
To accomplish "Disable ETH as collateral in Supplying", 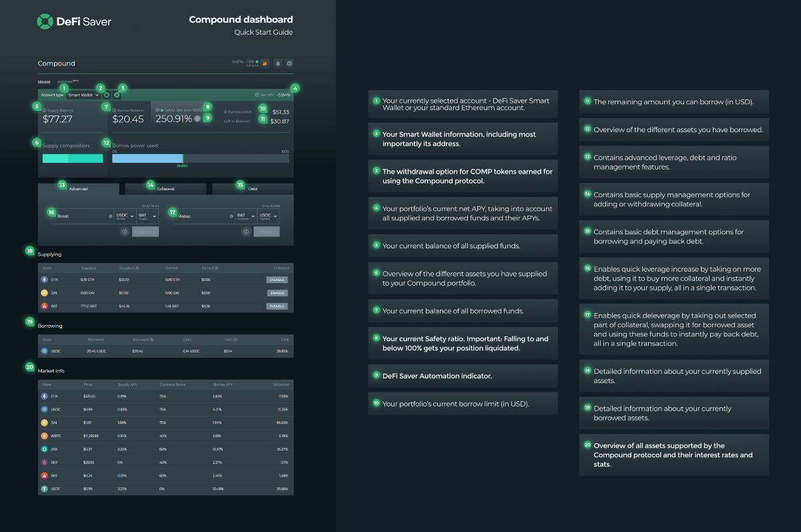I will coord(277,280).
